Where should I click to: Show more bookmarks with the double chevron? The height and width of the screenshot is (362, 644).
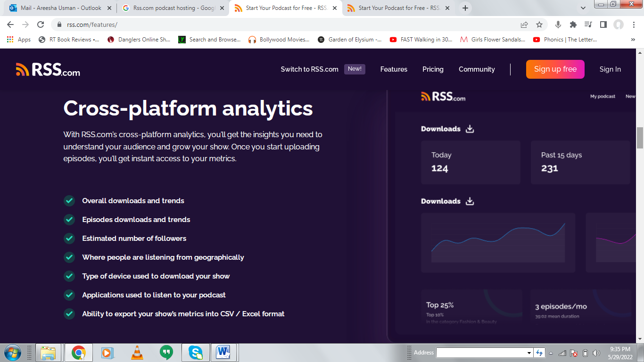pyautogui.click(x=633, y=40)
